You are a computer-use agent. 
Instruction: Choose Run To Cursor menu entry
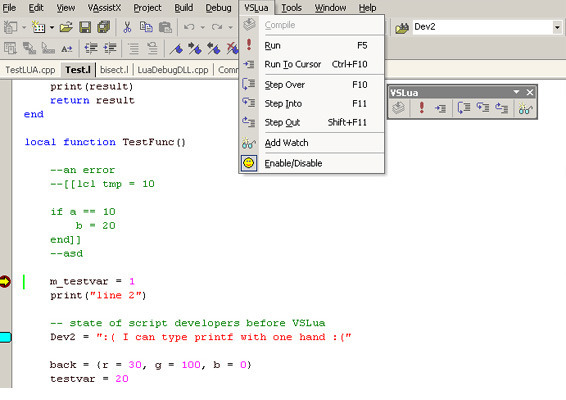312,64
